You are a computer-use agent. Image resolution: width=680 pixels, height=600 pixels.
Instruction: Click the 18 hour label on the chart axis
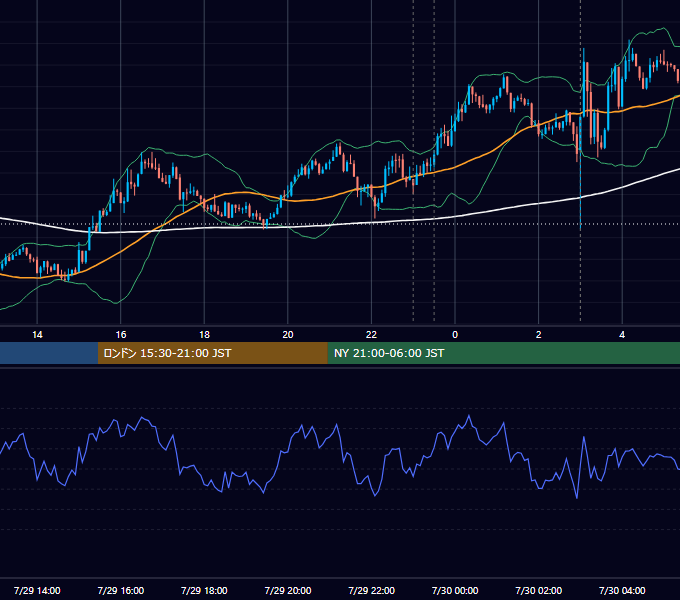coord(204,335)
